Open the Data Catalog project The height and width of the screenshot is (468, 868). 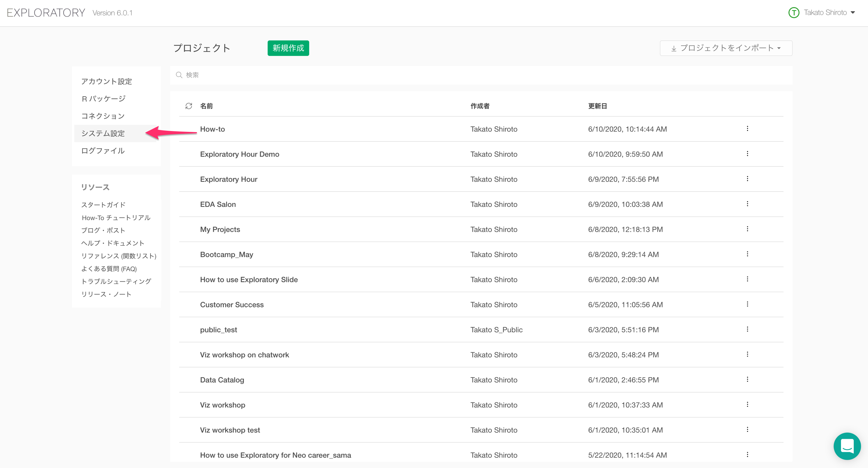click(222, 380)
